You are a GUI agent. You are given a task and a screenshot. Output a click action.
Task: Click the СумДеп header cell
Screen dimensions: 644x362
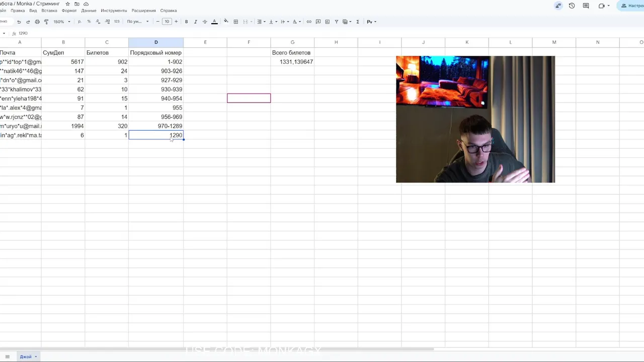pos(63,52)
